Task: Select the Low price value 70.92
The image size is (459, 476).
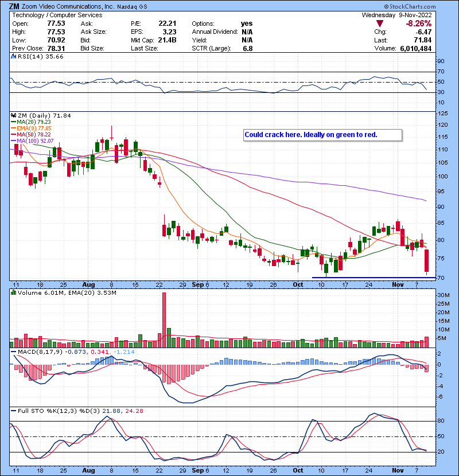Action: click(x=56, y=40)
